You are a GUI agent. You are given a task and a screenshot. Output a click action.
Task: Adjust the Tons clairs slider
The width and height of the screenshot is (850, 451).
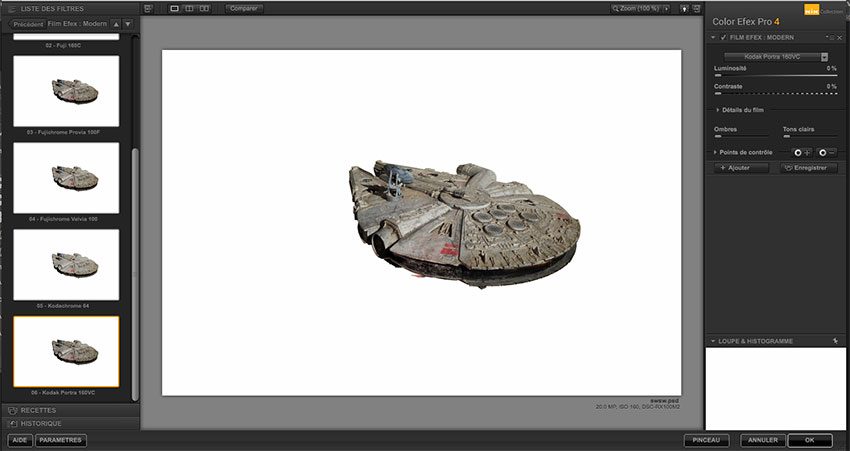coord(810,136)
